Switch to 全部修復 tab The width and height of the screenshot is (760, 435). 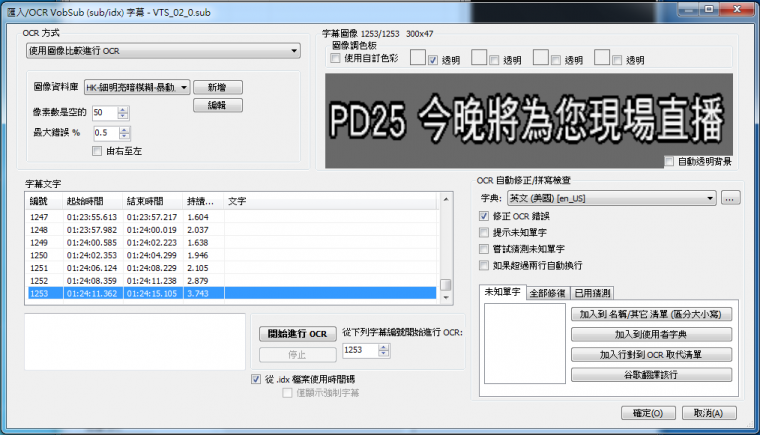pyautogui.click(x=548, y=293)
